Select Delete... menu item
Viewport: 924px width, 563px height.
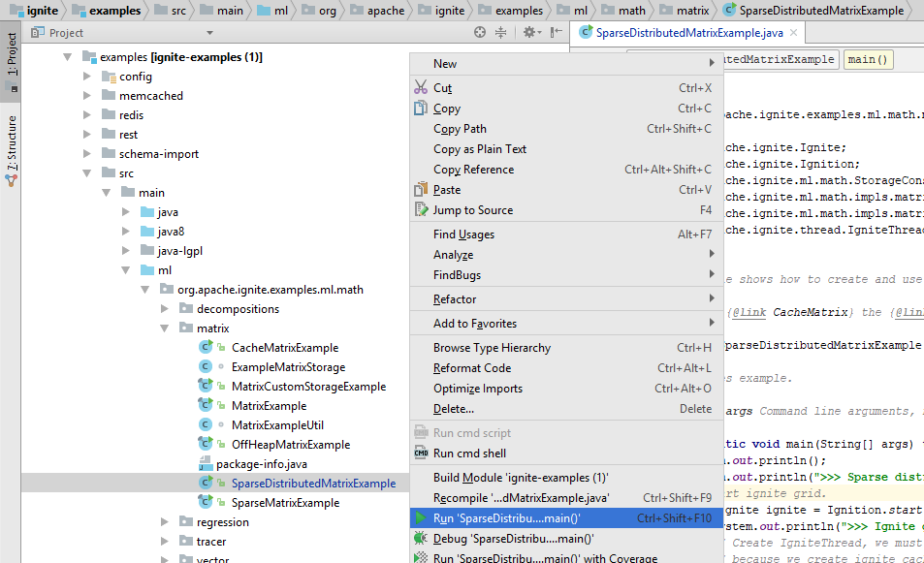566,408
